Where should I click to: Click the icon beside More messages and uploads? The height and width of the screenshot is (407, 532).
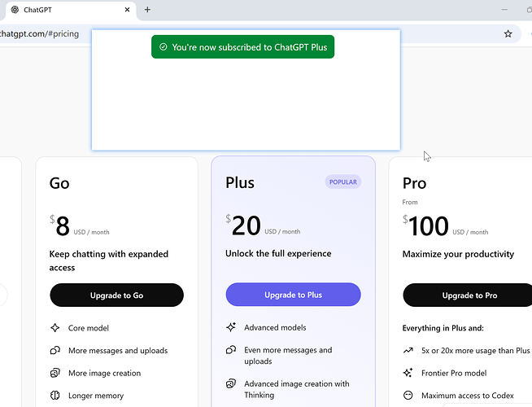[x=55, y=350]
